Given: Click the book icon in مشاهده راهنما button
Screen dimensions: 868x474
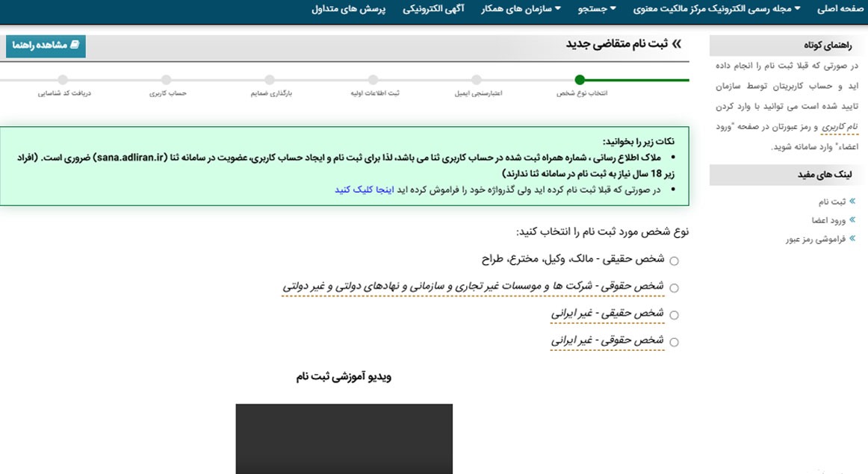Looking at the screenshot, I should (x=73, y=46).
